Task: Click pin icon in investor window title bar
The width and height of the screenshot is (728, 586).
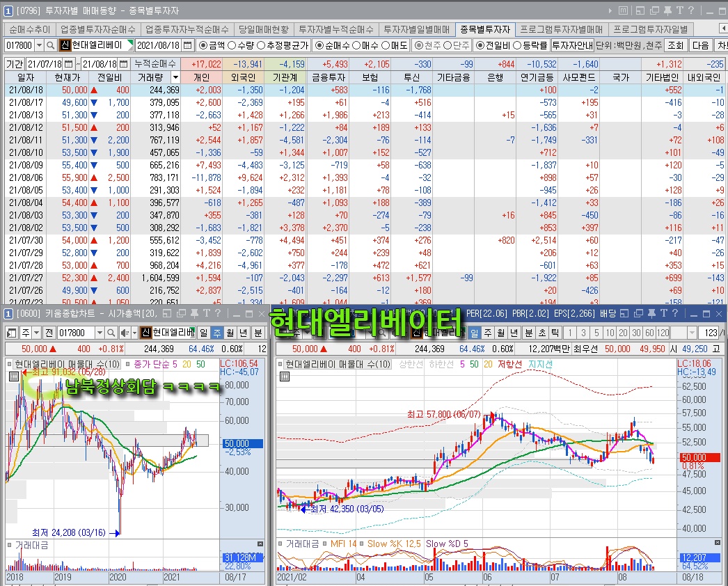Action: (x=667, y=10)
